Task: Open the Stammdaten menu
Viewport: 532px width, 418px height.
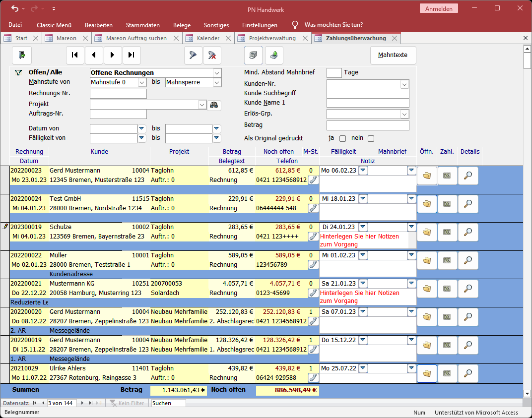Action: point(142,25)
